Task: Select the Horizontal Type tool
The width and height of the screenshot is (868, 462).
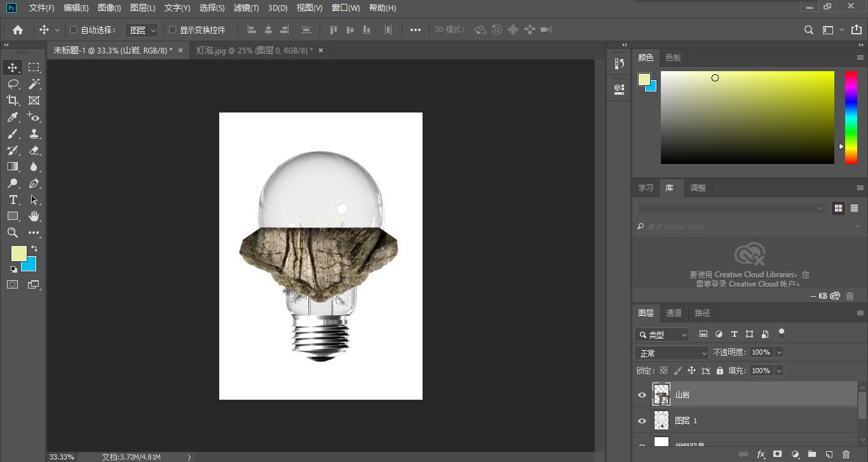Action: [13, 200]
